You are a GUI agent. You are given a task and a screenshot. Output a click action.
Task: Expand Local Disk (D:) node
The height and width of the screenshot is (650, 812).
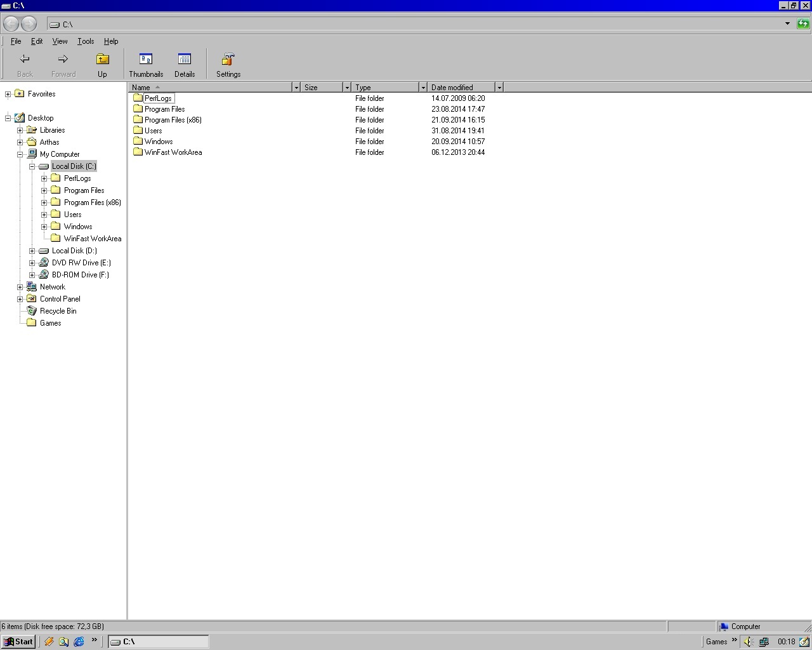pos(32,251)
